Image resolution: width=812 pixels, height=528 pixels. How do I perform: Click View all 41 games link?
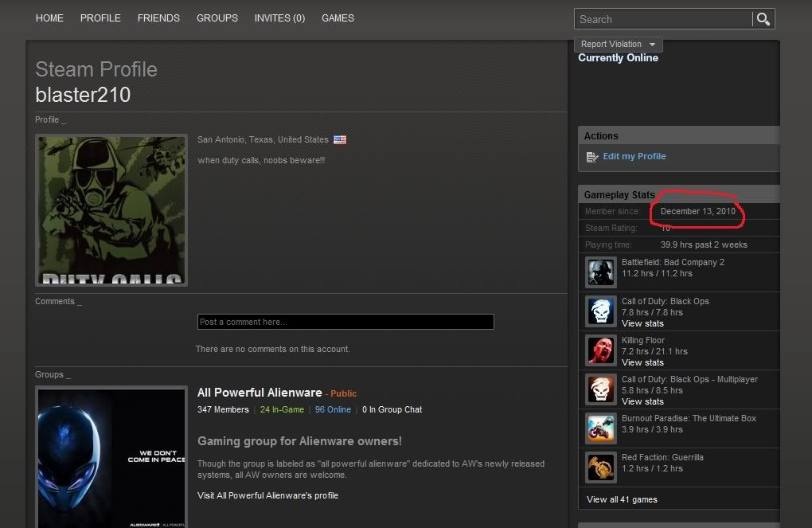[x=622, y=499]
